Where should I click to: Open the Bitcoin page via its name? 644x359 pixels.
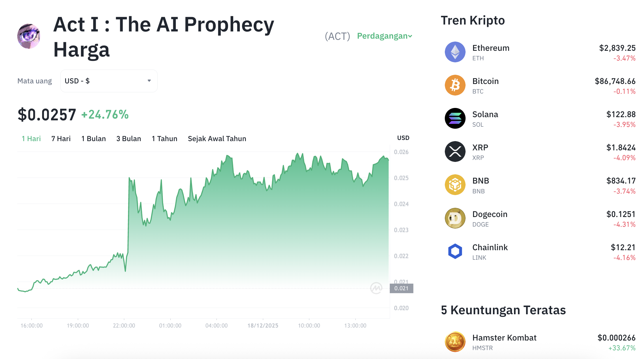pyautogui.click(x=485, y=81)
